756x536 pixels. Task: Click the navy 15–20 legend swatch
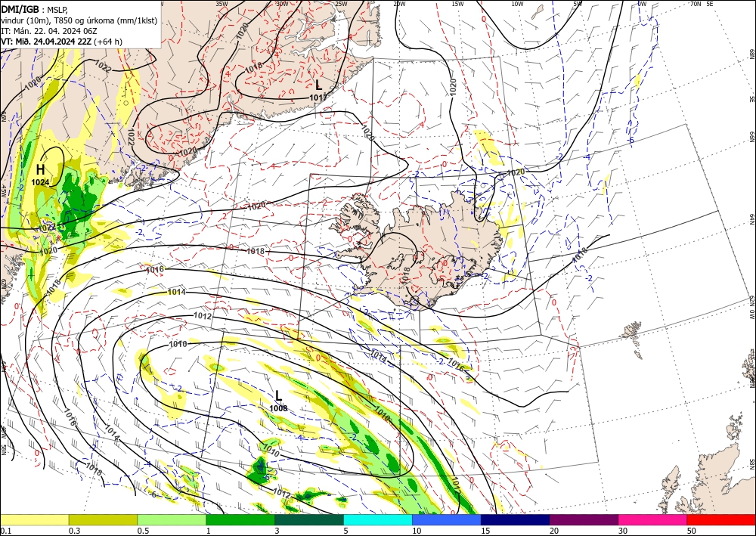point(516,519)
